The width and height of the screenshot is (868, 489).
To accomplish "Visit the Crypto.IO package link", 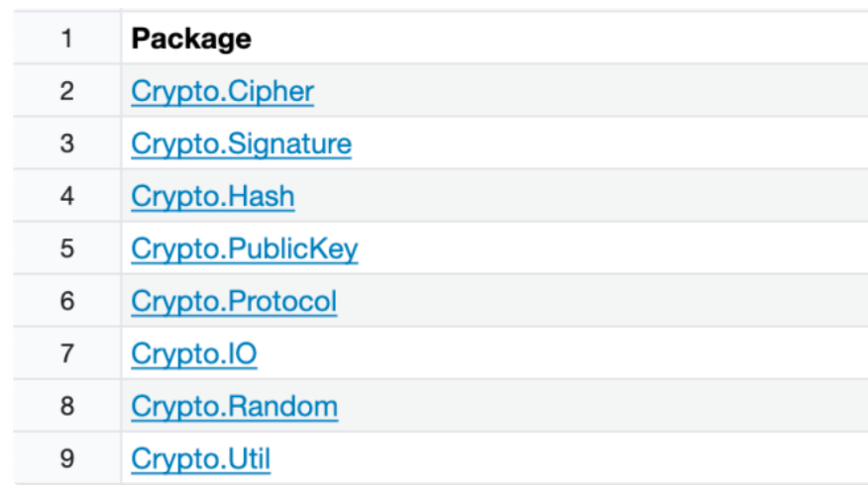I will tap(194, 353).
